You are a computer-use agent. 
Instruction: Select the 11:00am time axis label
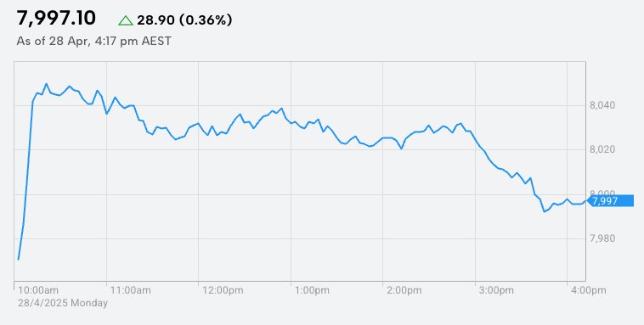(131, 290)
